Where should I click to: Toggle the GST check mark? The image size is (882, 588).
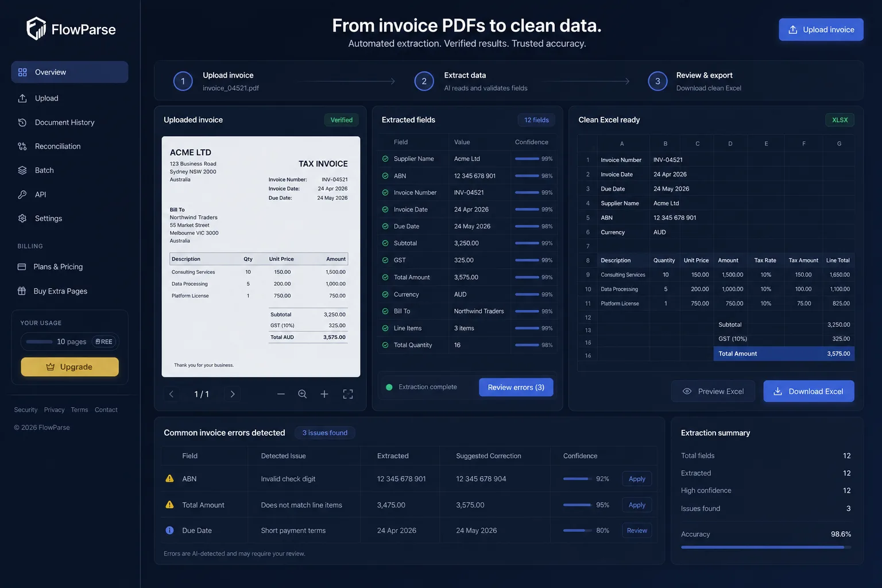tap(385, 261)
